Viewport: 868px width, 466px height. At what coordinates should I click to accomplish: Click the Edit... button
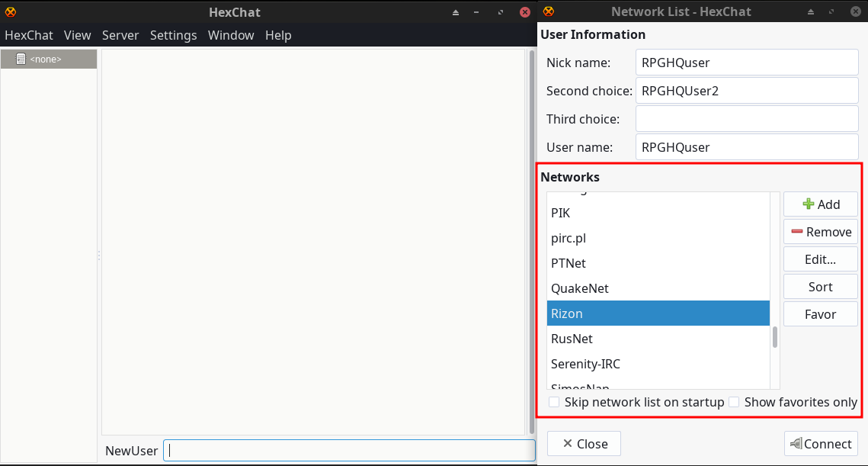pos(821,259)
